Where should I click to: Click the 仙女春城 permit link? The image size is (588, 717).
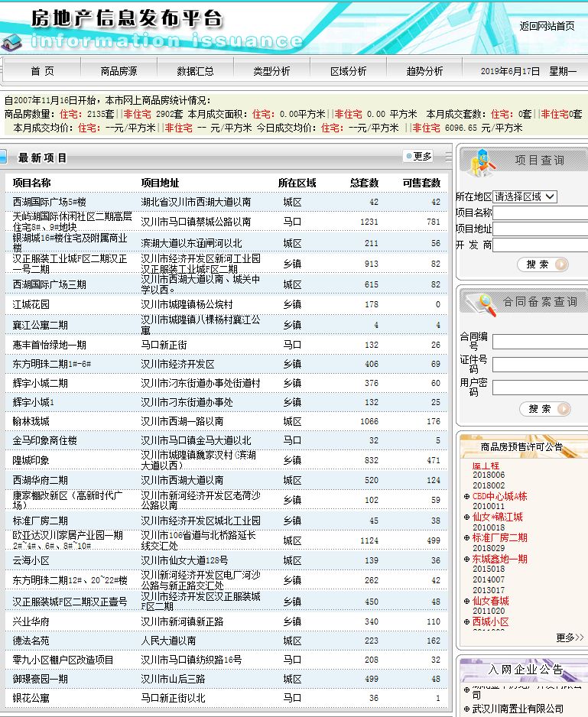(x=491, y=601)
